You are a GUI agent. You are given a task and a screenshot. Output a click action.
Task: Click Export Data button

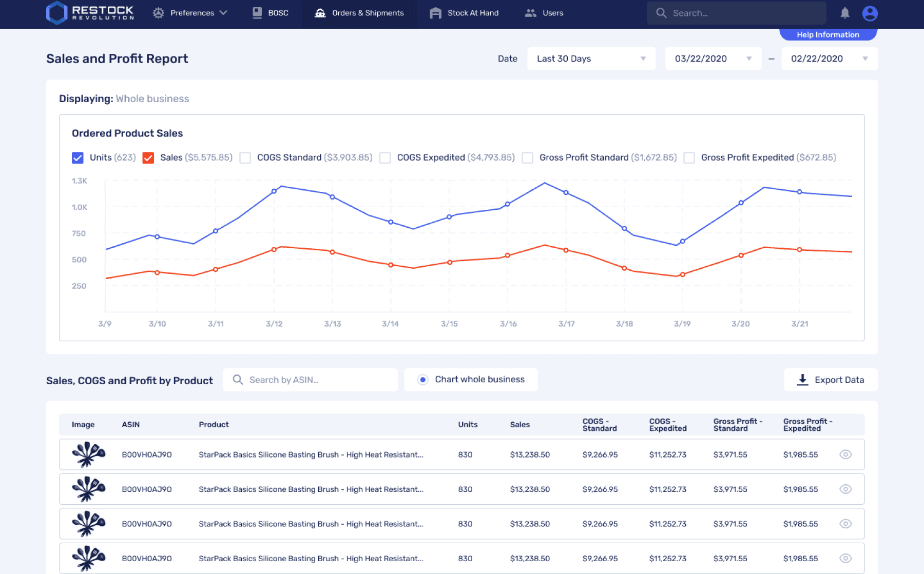[x=831, y=380]
